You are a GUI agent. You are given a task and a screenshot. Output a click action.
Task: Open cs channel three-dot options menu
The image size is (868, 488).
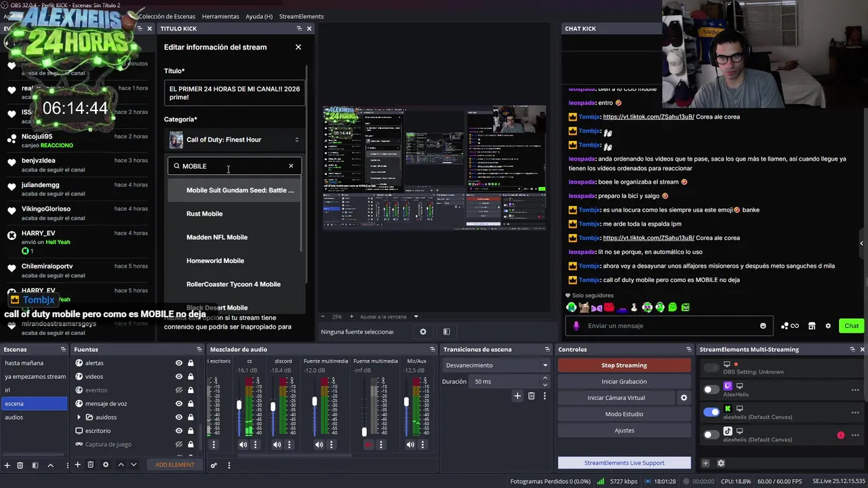(255, 445)
